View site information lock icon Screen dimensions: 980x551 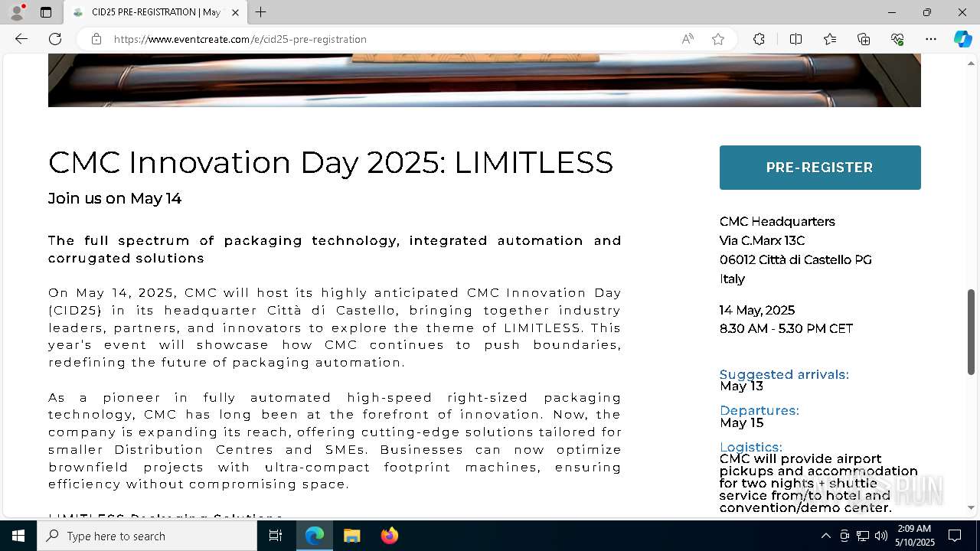(x=96, y=39)
